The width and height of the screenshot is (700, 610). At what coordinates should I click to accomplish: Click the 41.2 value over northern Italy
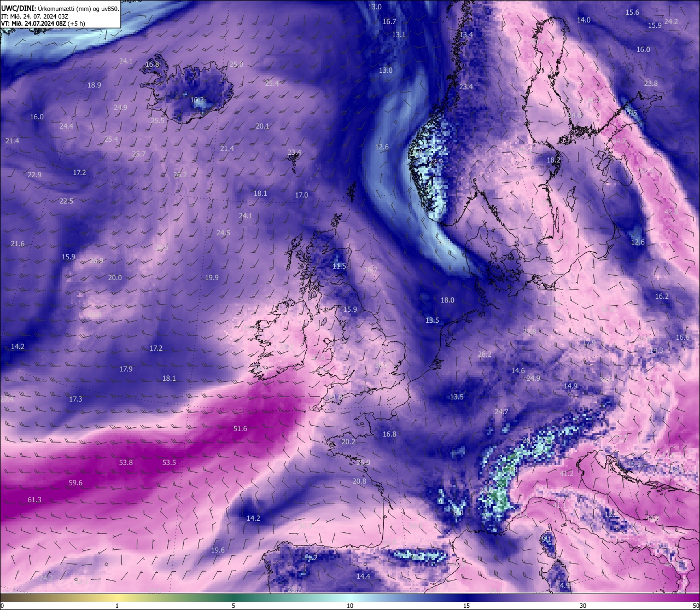click(567, 473)
